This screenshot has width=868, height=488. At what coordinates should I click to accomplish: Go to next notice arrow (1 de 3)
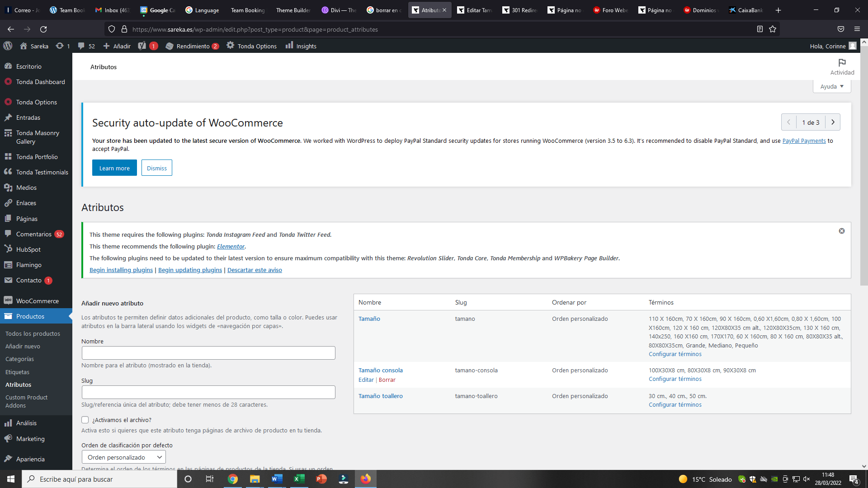click(x=833, y=122)
